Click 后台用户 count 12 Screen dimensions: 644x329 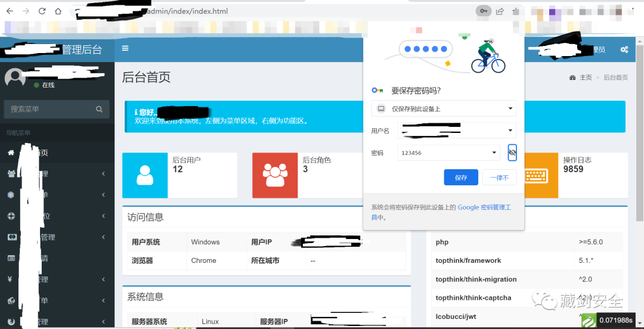pos(178,169)
